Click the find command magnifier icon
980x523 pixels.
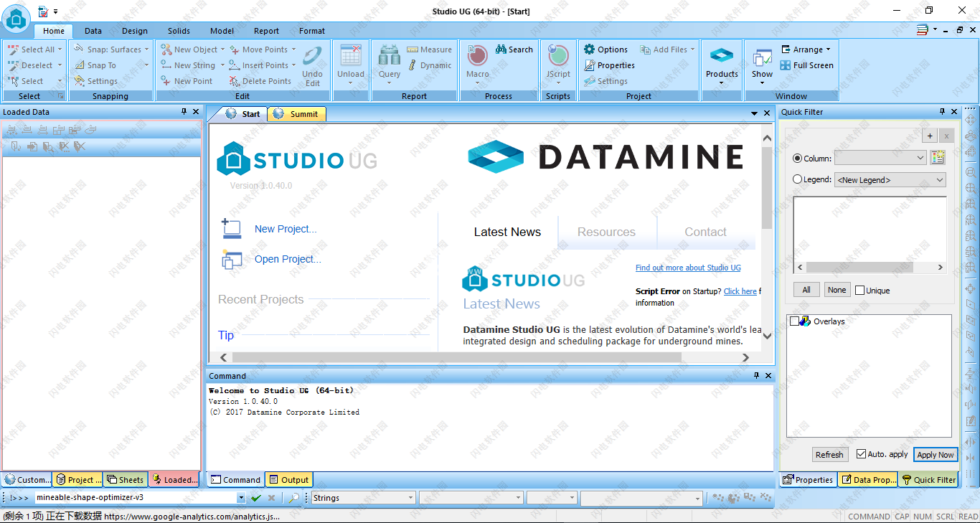294,498
